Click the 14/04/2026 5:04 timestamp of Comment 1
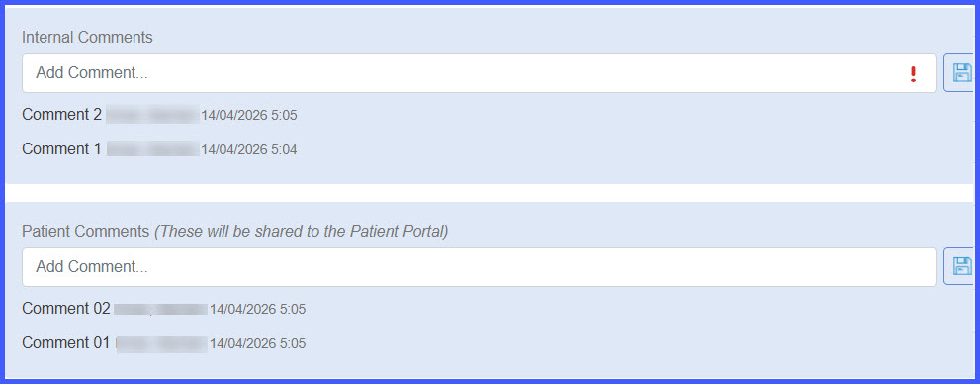 tap(249, 150)
